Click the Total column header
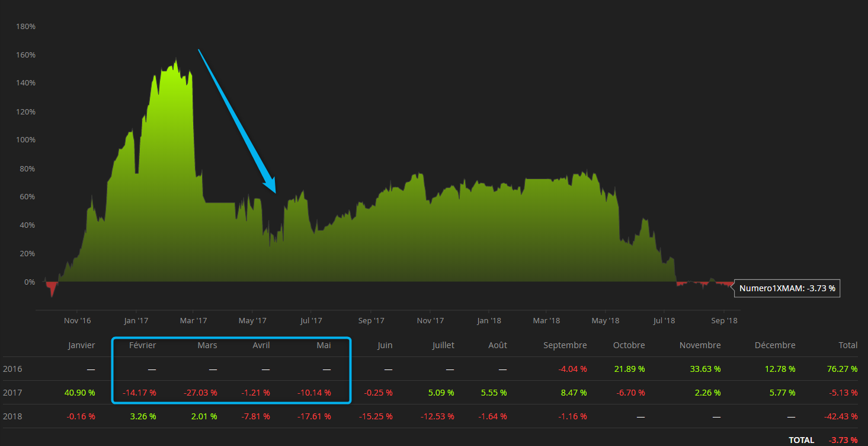868x446 pixels. (847, 345)
